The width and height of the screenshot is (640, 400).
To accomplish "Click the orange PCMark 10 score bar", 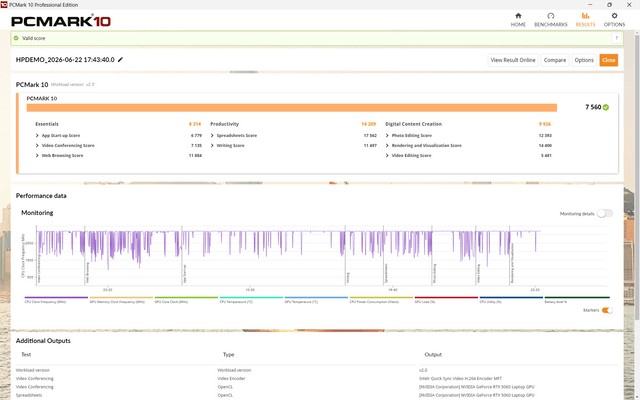I will point(292,107).
